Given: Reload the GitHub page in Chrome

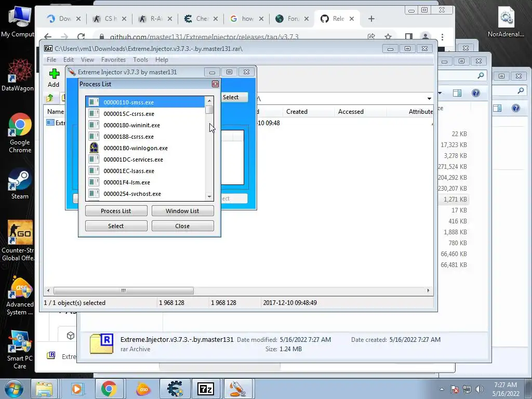Looking at the screenshot, I should click(x=81, y=36).
